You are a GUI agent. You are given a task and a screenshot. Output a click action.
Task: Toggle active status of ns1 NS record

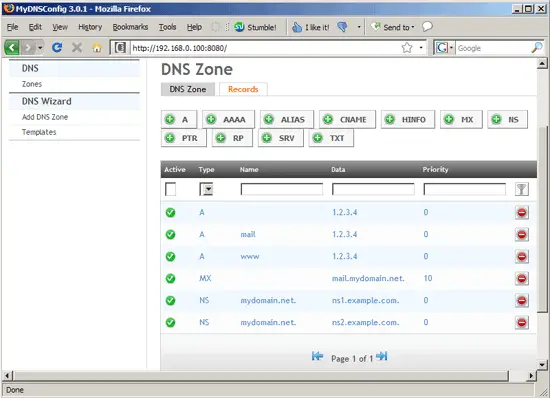point(170,301)
